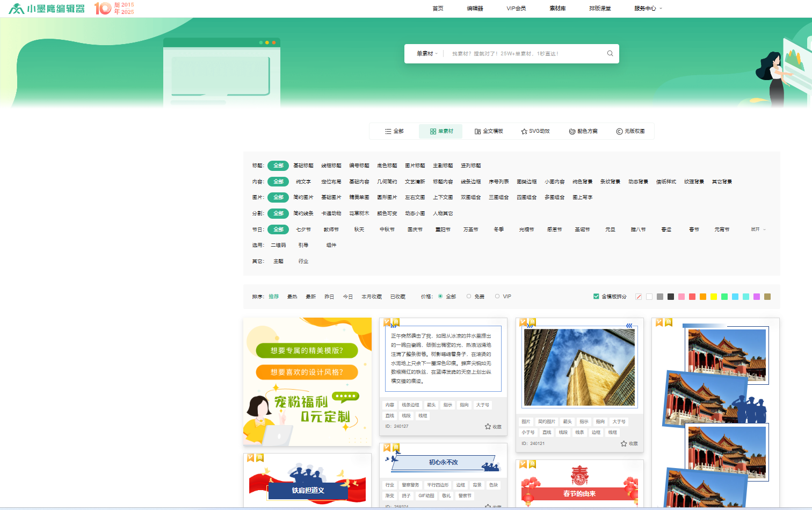
Task: Click the search magnifier icon
Action: point(610,54)
